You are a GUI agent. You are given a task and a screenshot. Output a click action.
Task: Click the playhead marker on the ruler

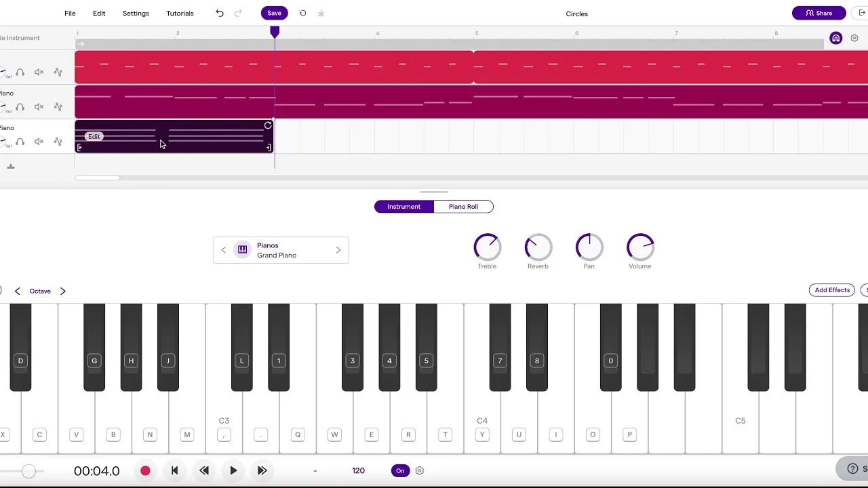tap(275, 32)
